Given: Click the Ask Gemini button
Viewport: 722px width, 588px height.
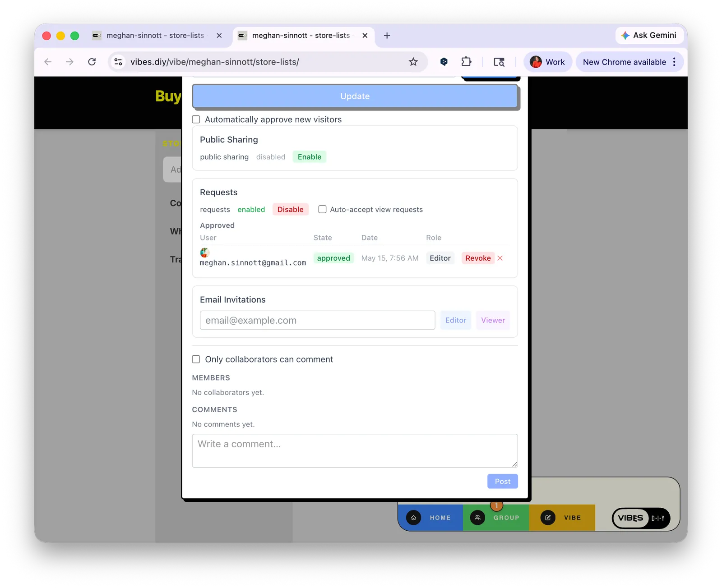Looking at the screenshot, I should click(x=649, y=35).
